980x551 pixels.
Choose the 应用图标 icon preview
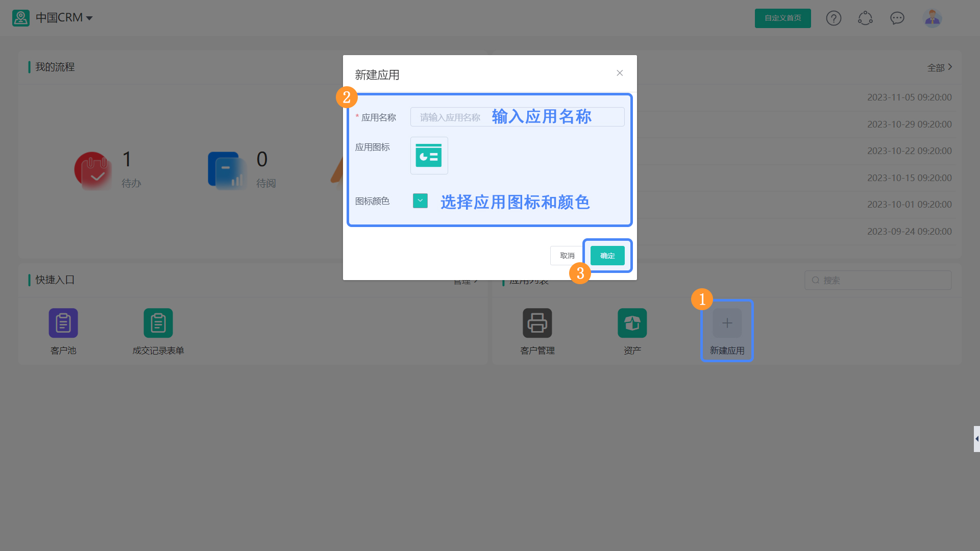(429, 156)
